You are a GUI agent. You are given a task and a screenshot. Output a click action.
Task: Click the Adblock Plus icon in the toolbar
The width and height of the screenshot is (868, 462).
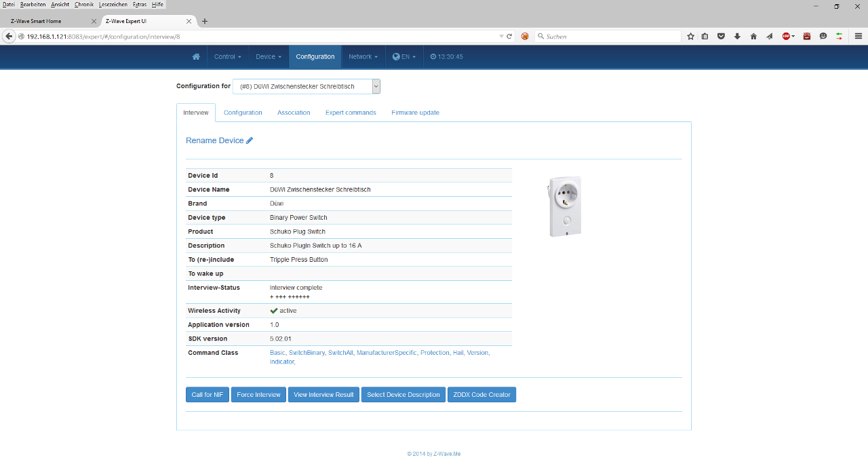pos(787,36)
